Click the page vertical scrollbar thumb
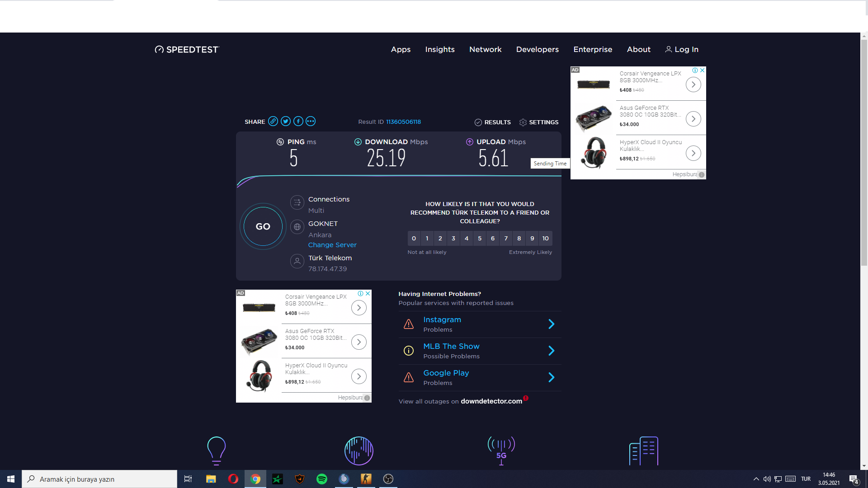Image resolution: width=868 pixels, height=488 pixels. (x=864, y=152)
